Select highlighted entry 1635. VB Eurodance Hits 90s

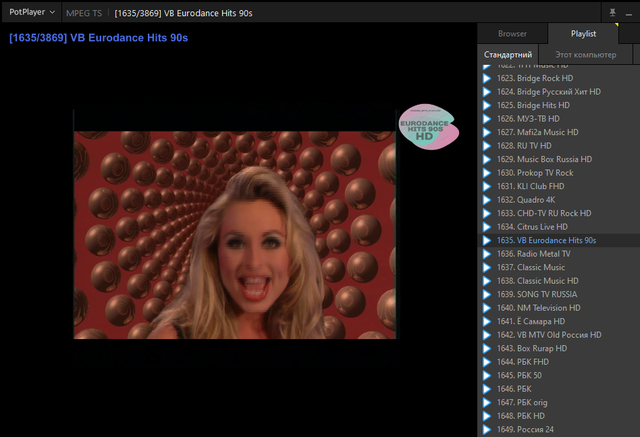(559, 240)
